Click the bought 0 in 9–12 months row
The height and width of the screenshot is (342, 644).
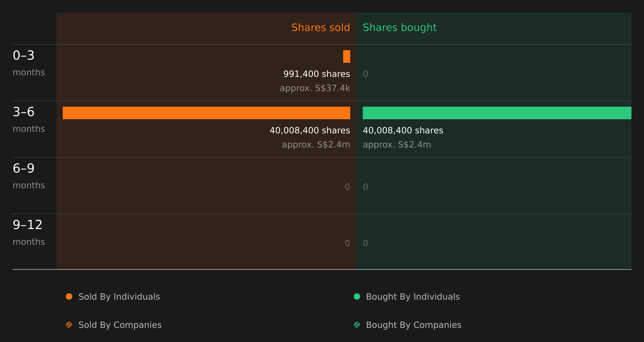click(366, 243)
